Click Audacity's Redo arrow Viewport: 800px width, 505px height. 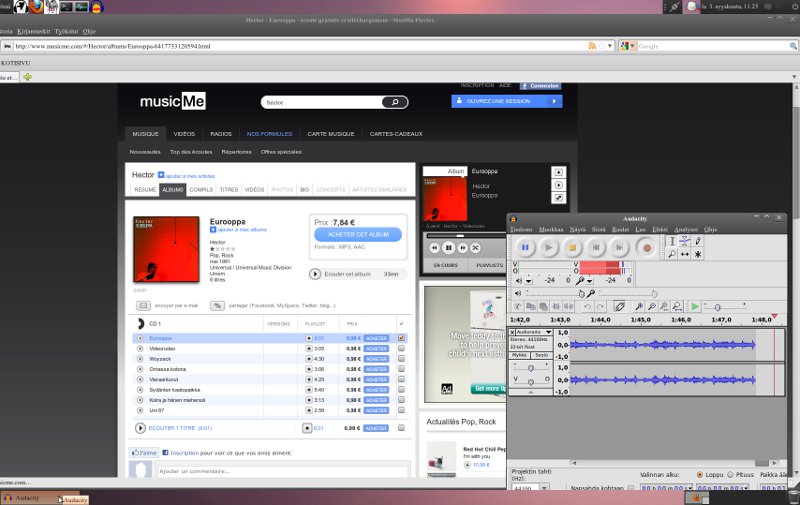pyautogui.click(x=600, y=306)
